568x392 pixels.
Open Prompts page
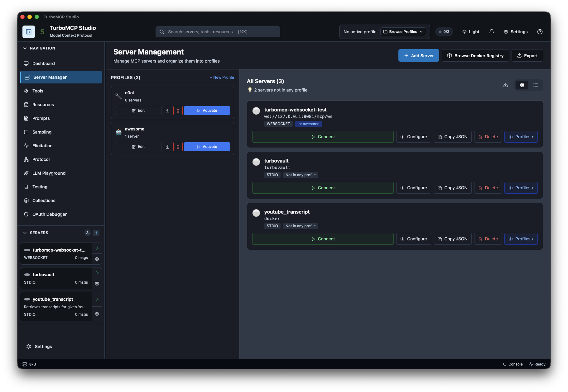pos(61,118)
